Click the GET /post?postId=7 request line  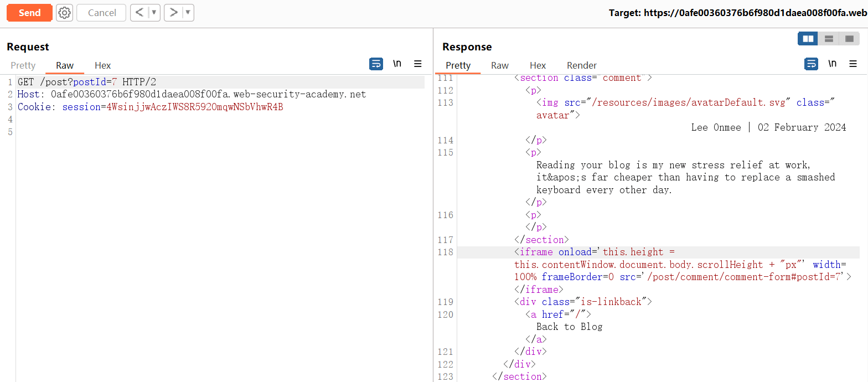[x=87, y=82]
